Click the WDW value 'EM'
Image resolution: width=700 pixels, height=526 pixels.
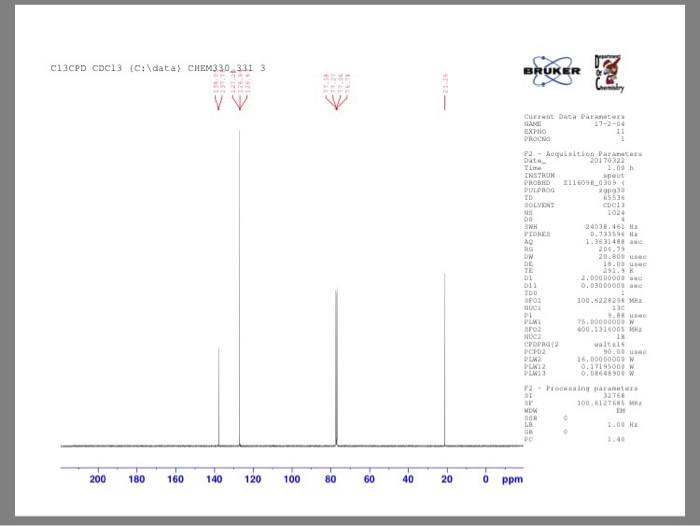(621, 410)
